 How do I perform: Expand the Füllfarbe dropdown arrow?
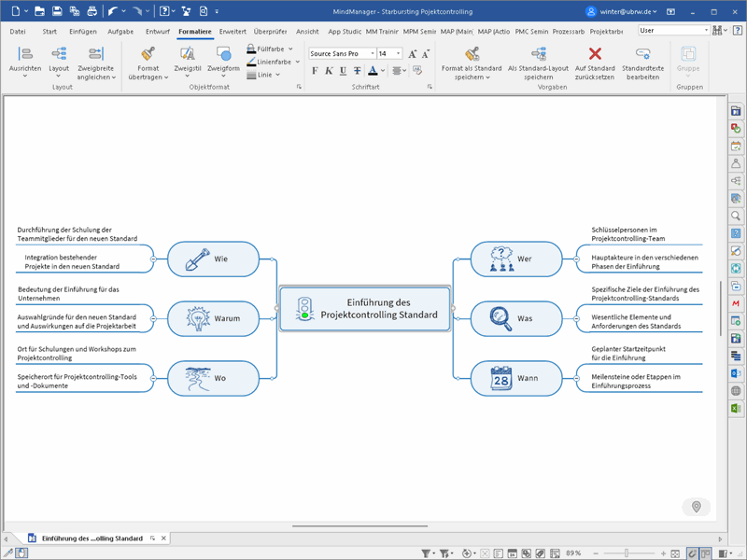pos(290,49)
